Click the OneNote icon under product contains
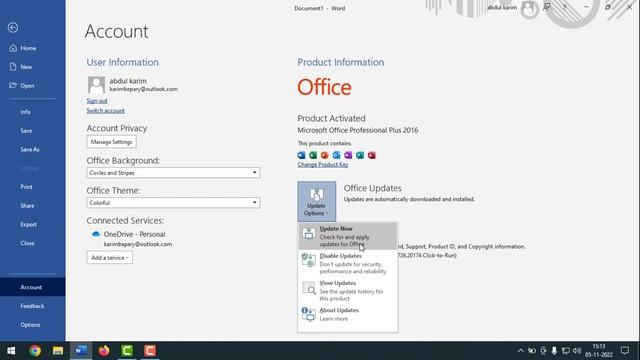The height and width of the screenshot is (360, 640). pyautogui.click(x=348, y=155)
